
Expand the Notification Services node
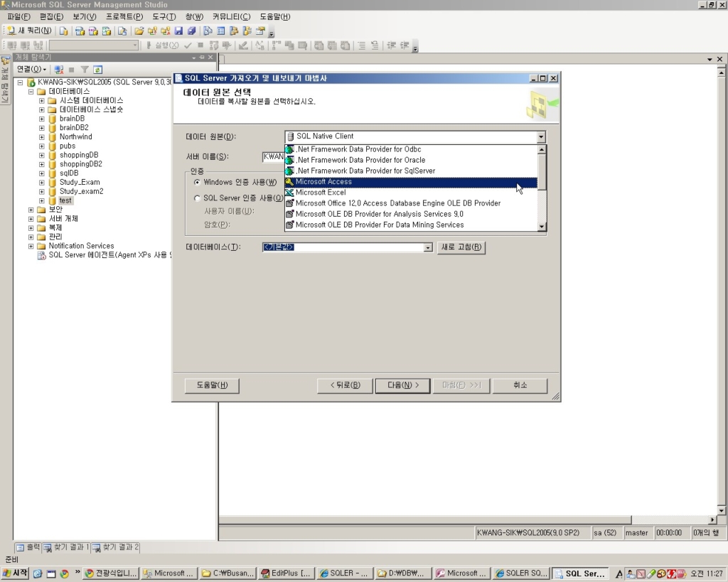(x=31, y=246)
